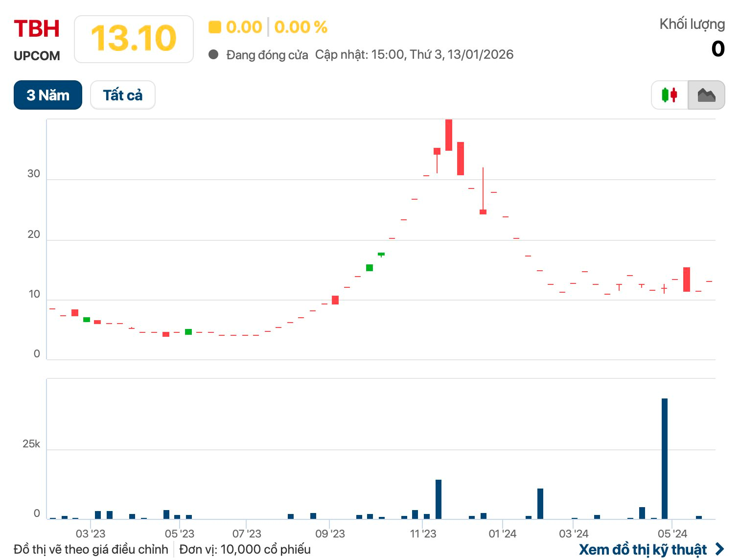Viewport: 740px width, 560px height.
Task: Click the large red candle after 05 '24
Action: tap(687, 279)
